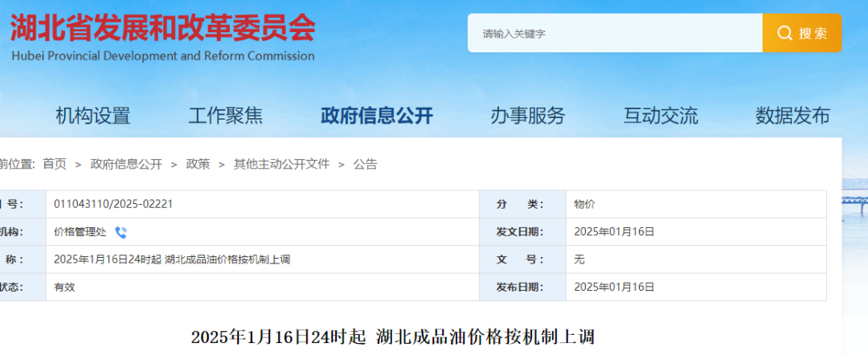Screen dimensions: 868x355
Task: Open the 互动交流 menu
Action: [661, 116]
